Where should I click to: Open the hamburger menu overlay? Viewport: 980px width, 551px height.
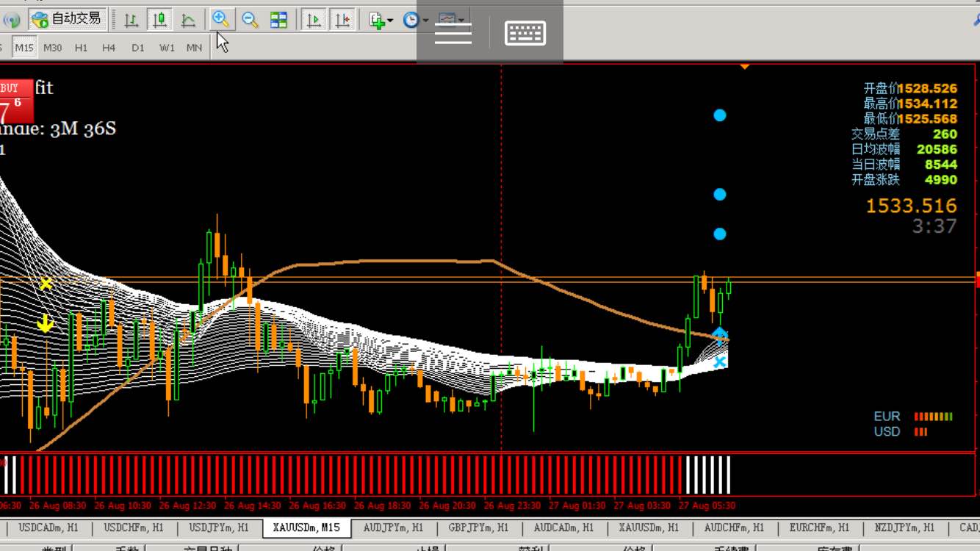[453, 33]
